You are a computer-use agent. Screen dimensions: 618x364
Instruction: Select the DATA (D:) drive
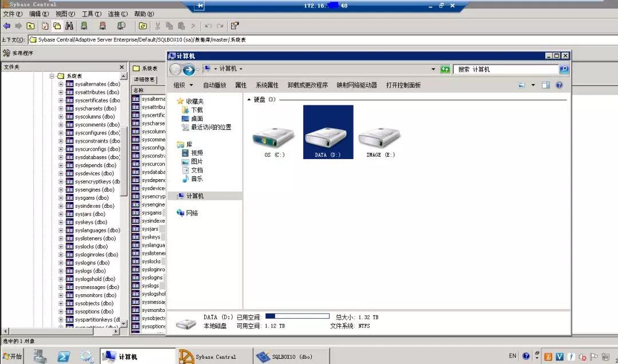coord(328,132)
